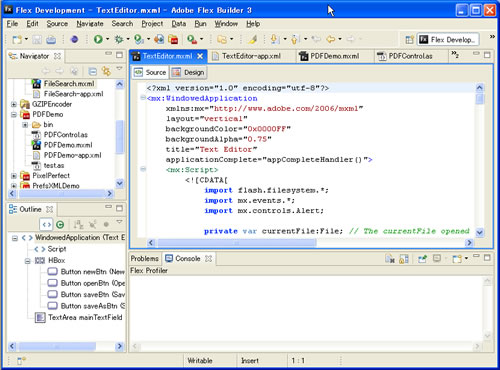Click the red PDF-style toolbar icon
Viewport: 500px width, 370px height.
coord(173,39)
